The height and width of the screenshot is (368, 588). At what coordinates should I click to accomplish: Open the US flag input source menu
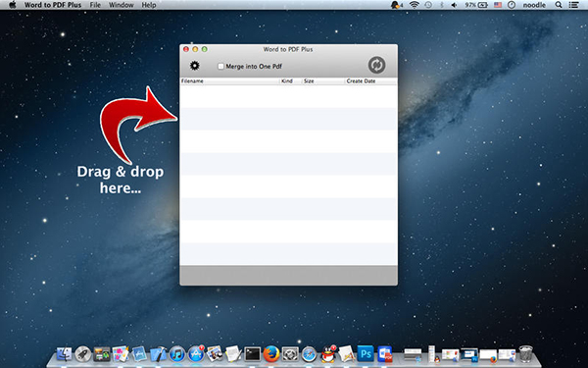coord(498,5)
